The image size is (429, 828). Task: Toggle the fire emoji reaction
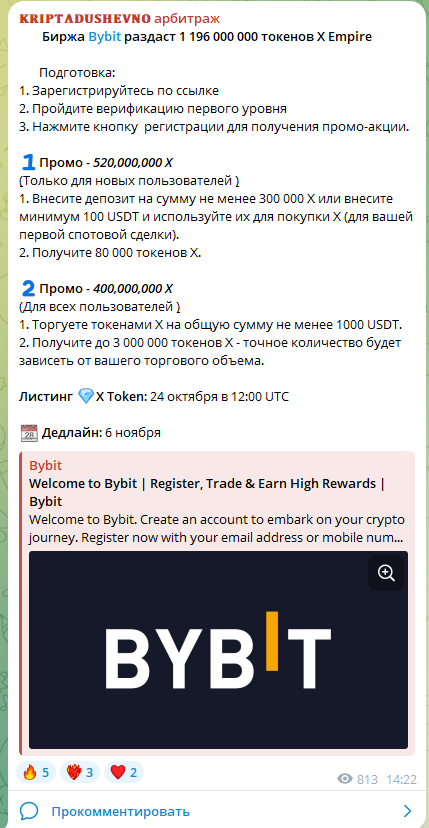pyautogui.click(x=36, y=773)
